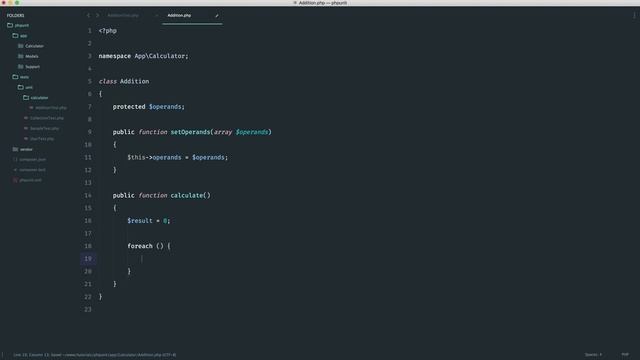Place cursor on 'namespace App\Calculator;' line

[143, 56]
